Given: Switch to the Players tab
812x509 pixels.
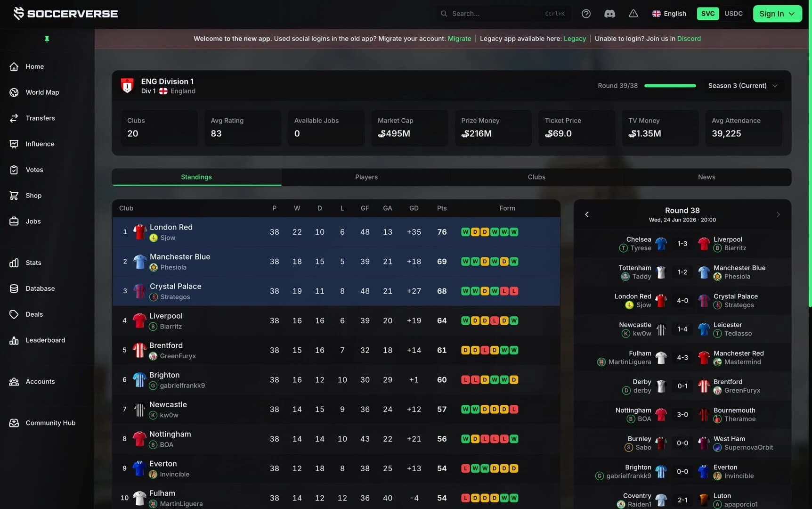Looking at the screenshot, I should tap(366, 177).
